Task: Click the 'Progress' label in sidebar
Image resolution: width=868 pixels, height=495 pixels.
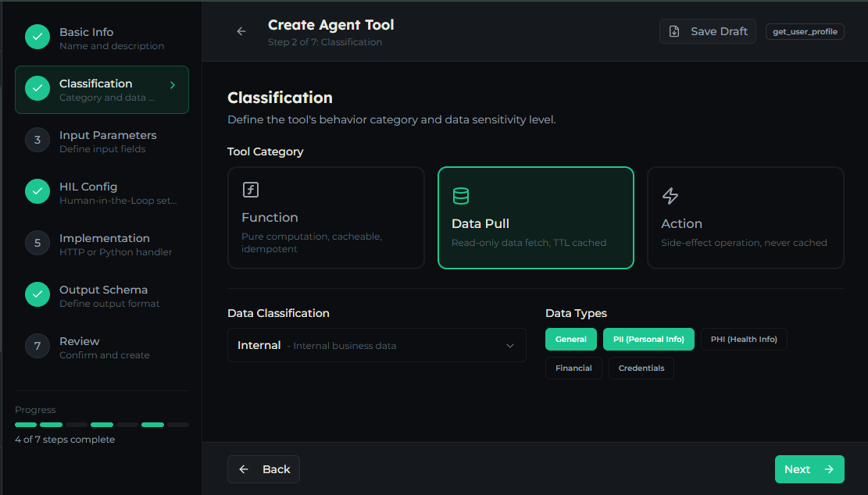Action: [35, 410]
